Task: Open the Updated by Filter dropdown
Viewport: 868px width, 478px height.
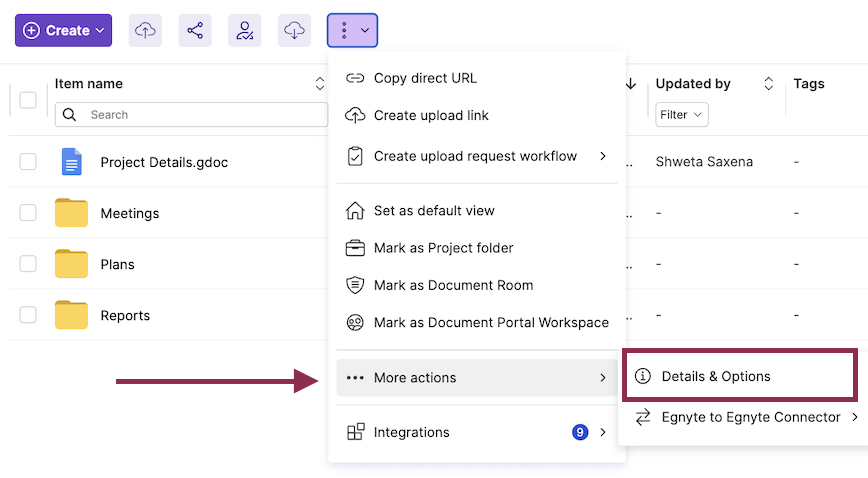Action: (x=682, y=115)
